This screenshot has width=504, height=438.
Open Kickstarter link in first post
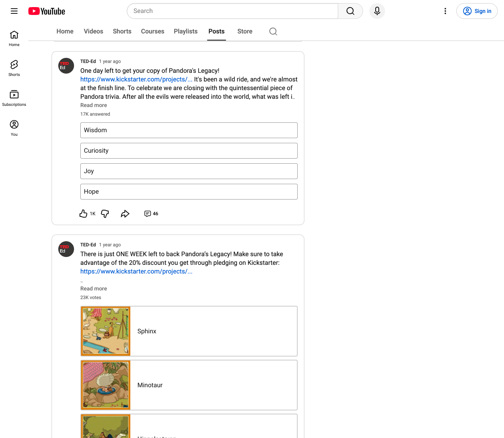tap(136, 79)
